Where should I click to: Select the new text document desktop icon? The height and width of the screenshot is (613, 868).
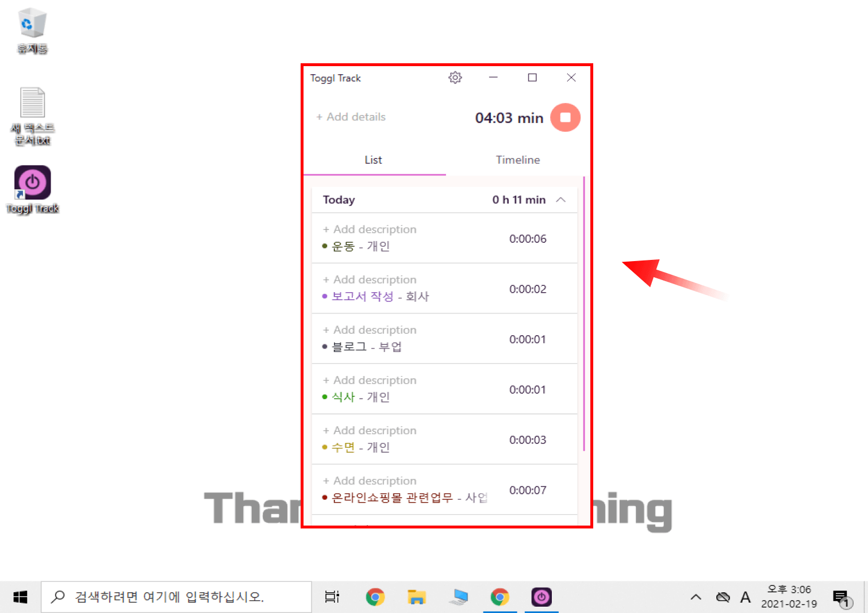(33, 116)
